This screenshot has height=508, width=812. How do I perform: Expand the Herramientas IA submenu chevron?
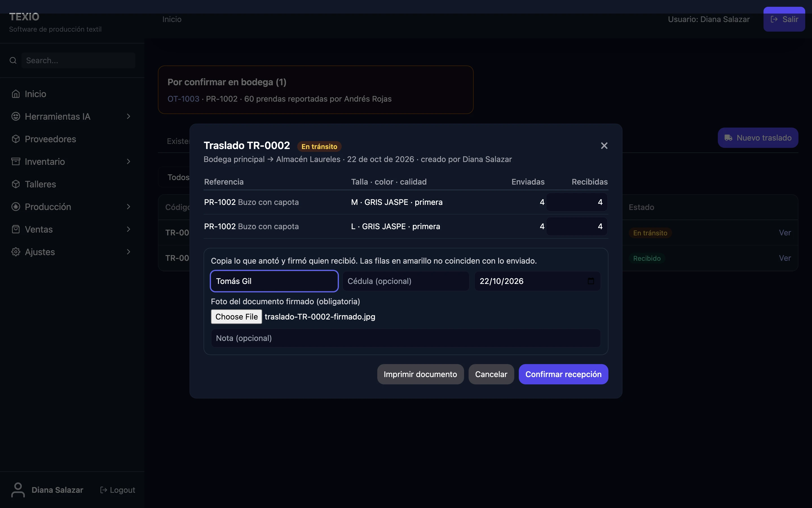[129, 116]
